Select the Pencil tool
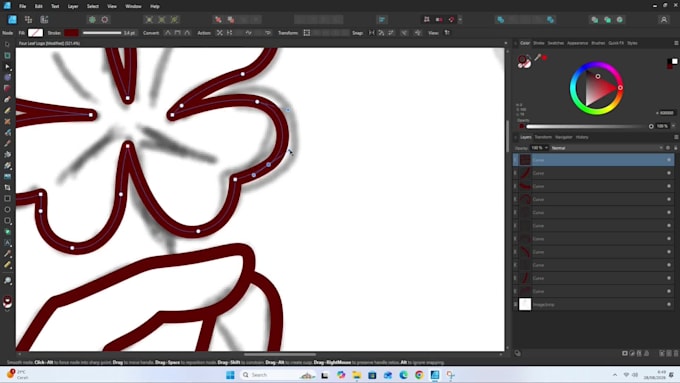This screenshot has width=680, height=383. click(7, 111)
